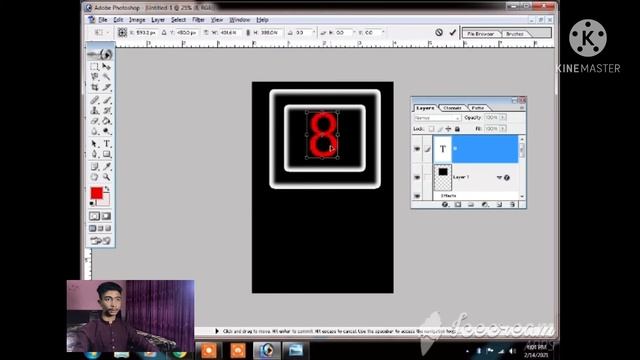
Task: Open the Image menu
Action: point(137,20)
